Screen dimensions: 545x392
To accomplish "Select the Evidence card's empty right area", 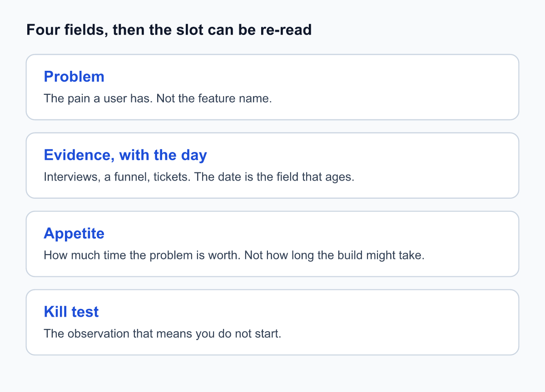I will (x=436, y=166).
